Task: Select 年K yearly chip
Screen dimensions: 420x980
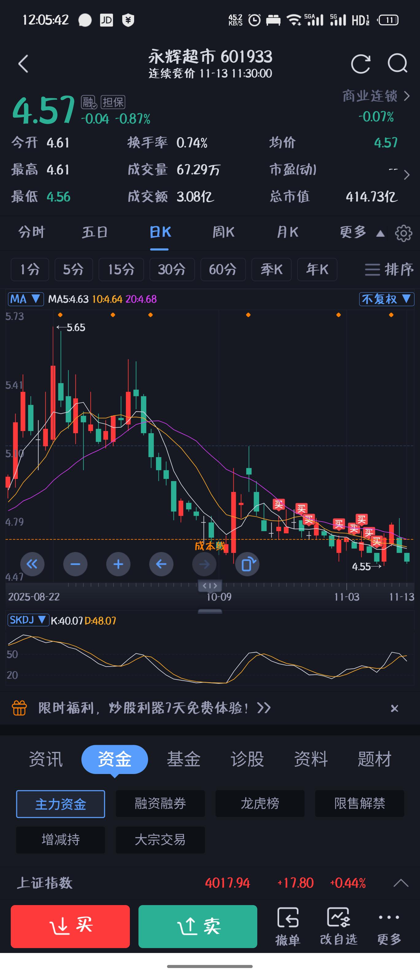Action: click(x=317, y=269)
